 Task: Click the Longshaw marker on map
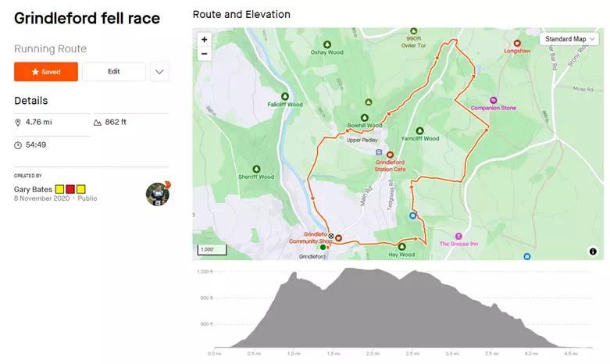coord(517,44)
